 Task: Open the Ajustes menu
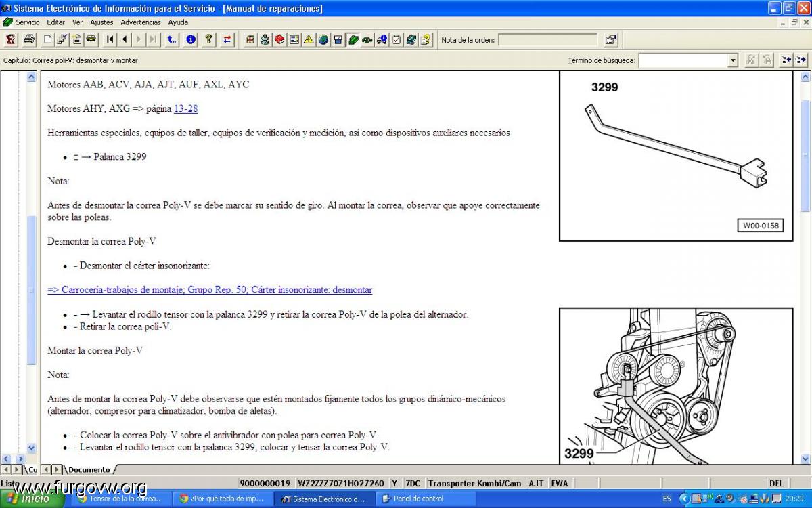(x=101, y=22)
